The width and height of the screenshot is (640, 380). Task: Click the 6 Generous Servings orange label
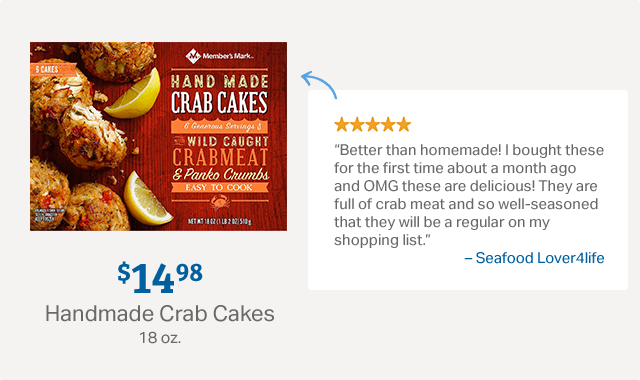point(220,126)
